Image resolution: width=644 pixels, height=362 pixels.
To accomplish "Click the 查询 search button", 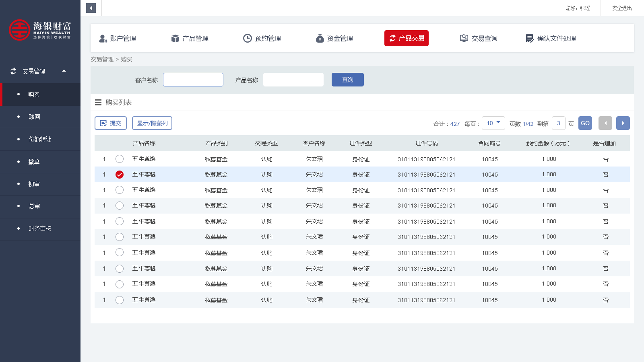I will click(x=347, y=79).
